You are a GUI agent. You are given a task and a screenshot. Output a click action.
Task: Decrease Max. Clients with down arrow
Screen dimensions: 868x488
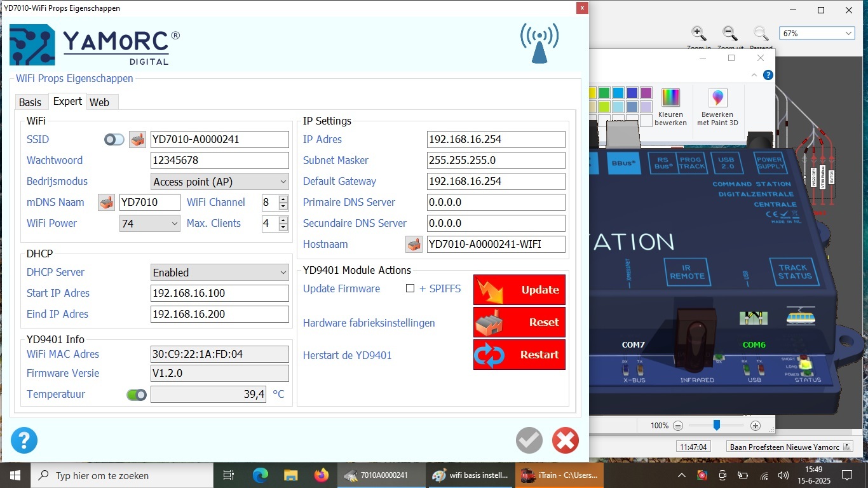283,227
